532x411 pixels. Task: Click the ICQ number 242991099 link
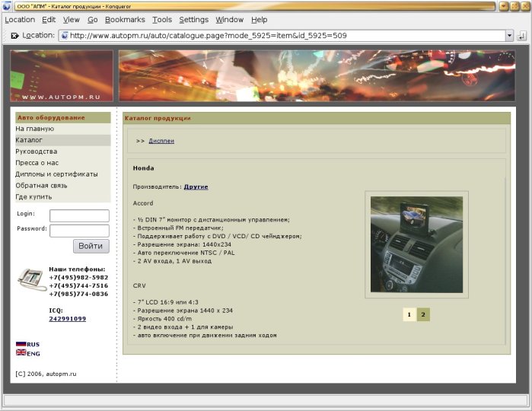click(x=67, y=319)
